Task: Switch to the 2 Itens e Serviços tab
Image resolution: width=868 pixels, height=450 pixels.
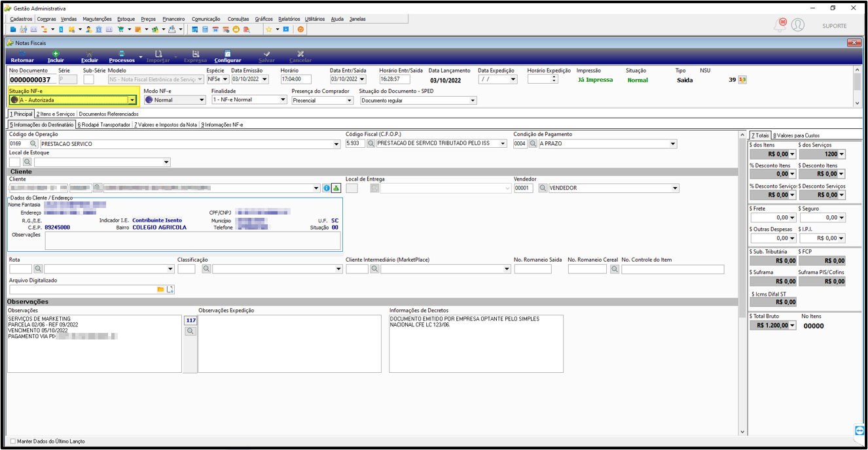Action: click(56, 114)
